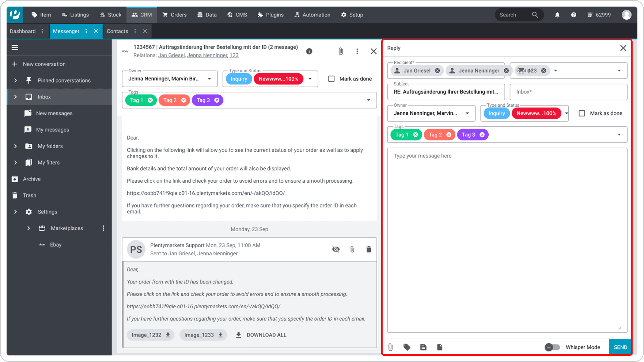Image resolution: width=644 pixels, height=362 pixels.
Task: Click DOWNLOAD ALL attachments
Action: tap(261, 335)
